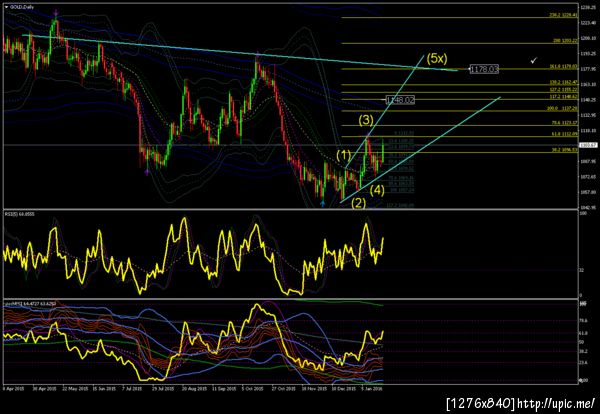This screenshot has width=600, height=414.
Task: Click the current price marker on price axis
Action: [x=589, y=145]
